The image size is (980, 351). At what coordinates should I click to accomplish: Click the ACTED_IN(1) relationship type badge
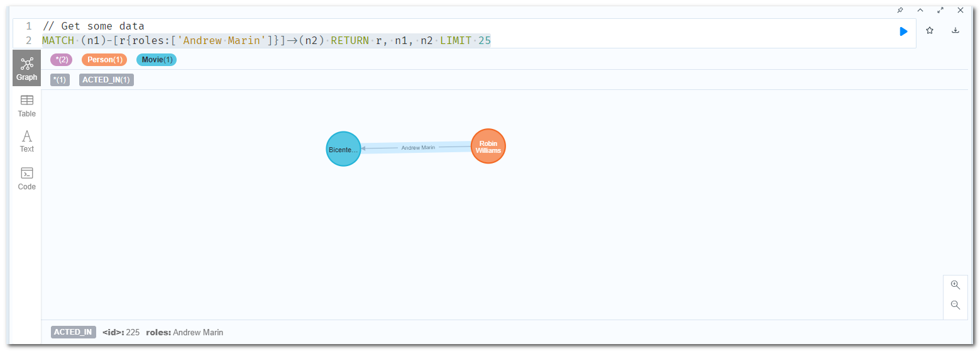click(x=106, y=80)
